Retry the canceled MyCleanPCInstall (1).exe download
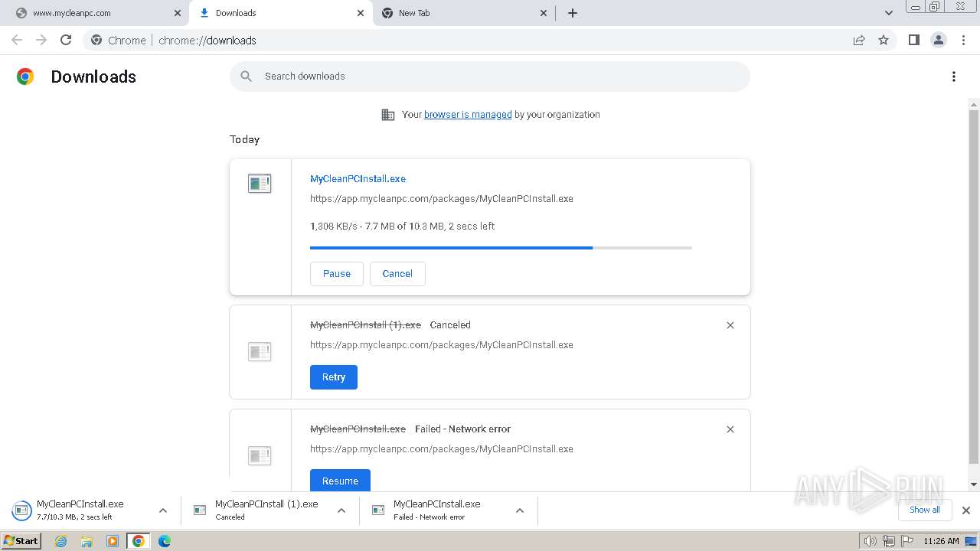 (x=334, y=377)
